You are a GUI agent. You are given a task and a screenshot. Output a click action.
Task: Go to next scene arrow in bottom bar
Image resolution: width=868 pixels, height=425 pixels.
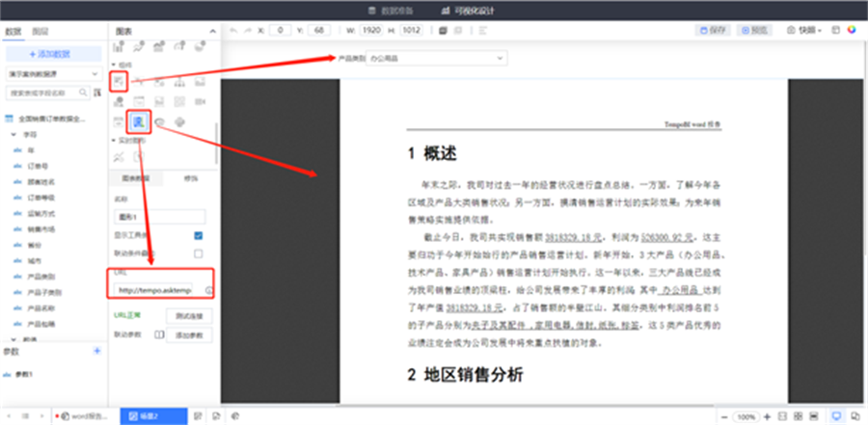pos(42,415)
